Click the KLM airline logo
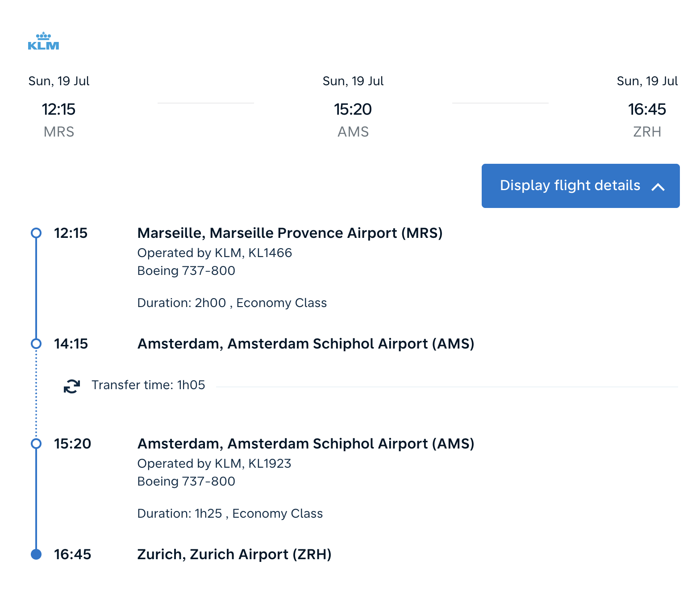The height and width of the screenshot is (594, 700). point(43,41)
